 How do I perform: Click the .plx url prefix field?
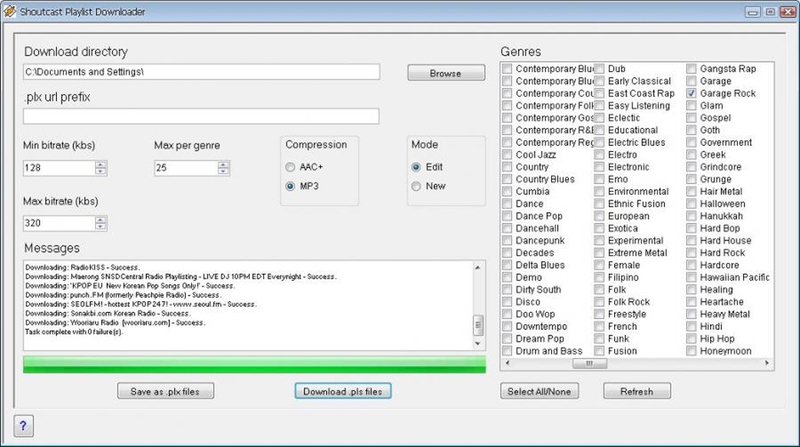tap(201, 116)
